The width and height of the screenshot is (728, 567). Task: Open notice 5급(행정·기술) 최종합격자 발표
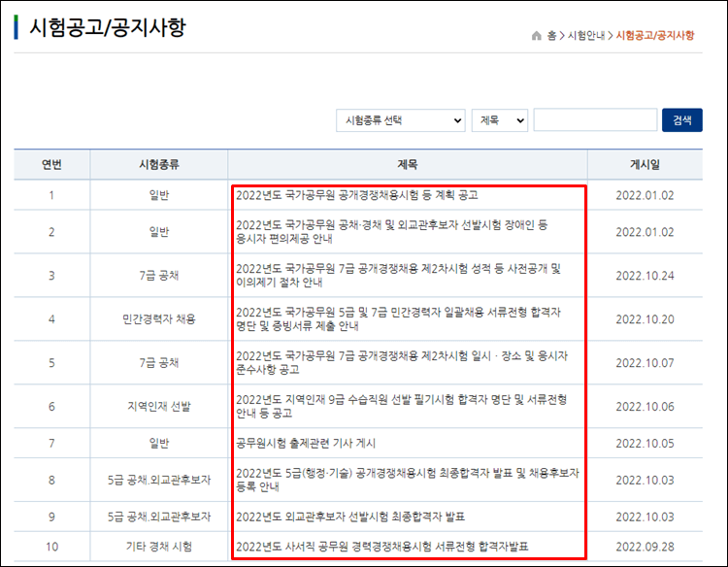click(x=407, y=480)
